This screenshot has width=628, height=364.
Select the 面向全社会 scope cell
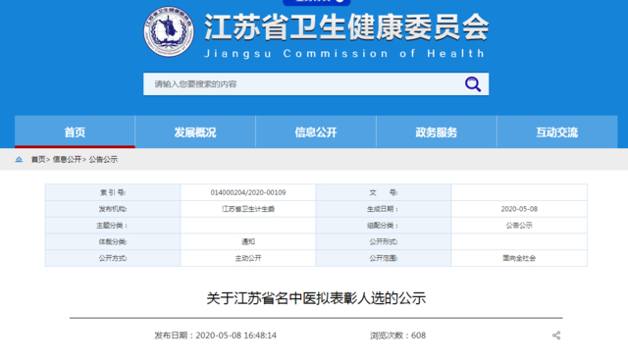(x=519, y=258)
